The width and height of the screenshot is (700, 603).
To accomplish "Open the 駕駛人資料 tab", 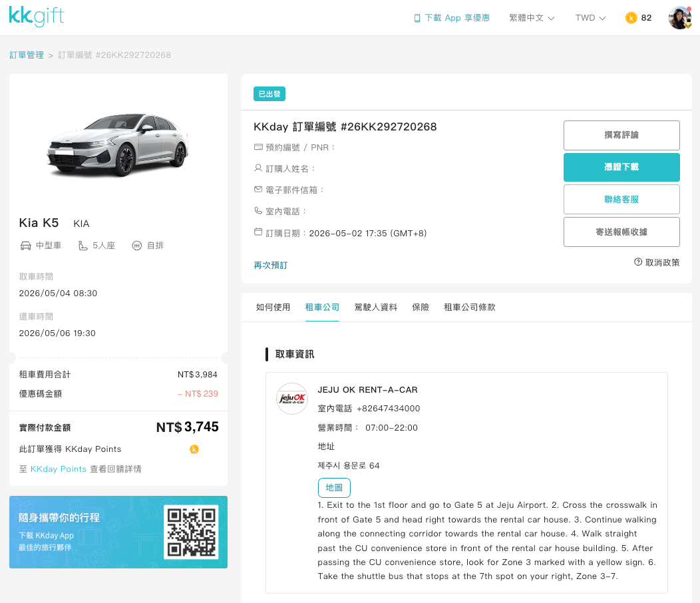I will click(375, 307).
